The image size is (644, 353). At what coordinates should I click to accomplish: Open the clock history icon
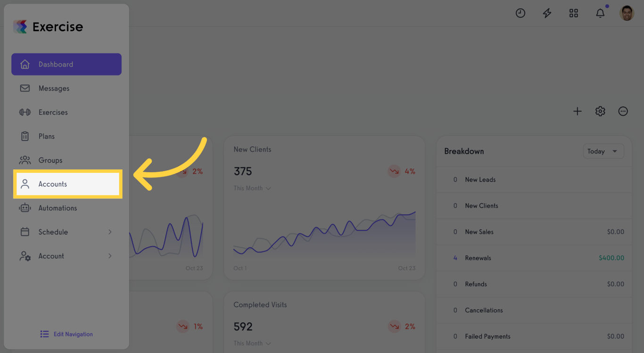click(x=520, y=13)
